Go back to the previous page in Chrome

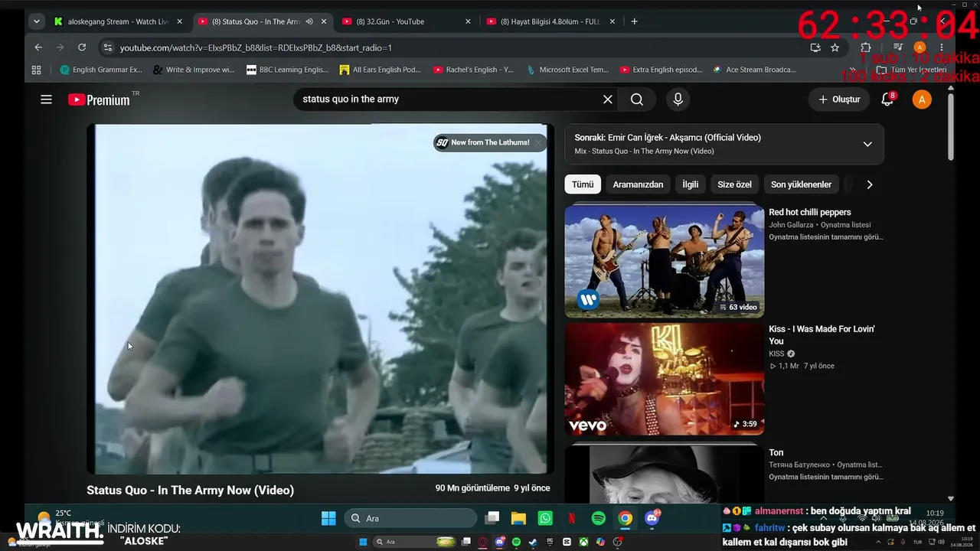tap(38, 47)
